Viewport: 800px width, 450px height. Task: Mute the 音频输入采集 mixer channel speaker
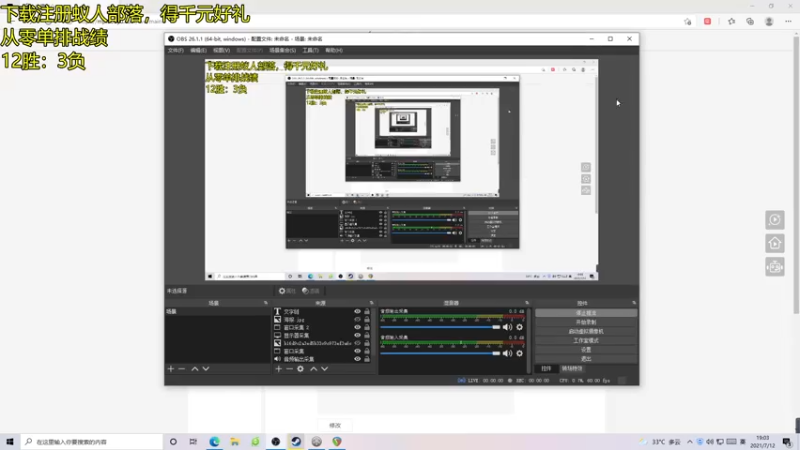click(507, 353)
